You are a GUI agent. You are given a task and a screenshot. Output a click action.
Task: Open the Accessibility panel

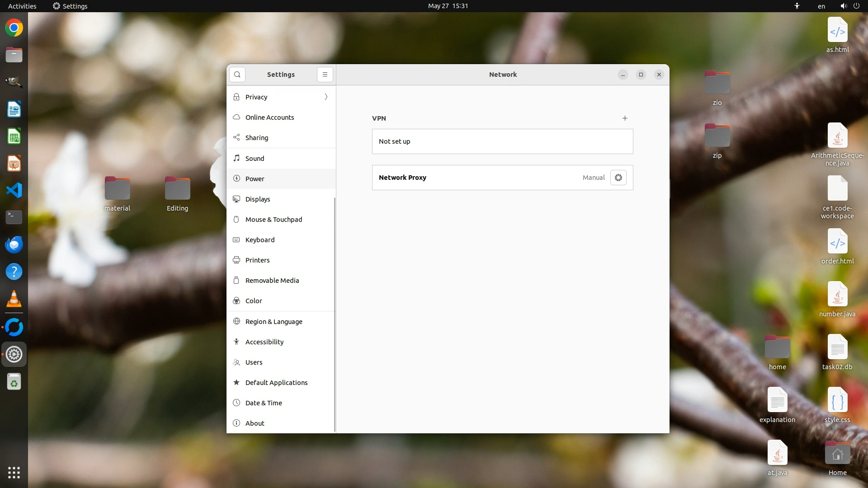coord(264,342)
